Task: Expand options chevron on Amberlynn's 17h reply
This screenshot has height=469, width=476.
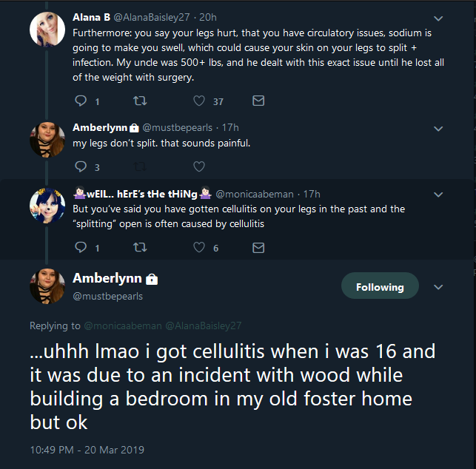Action: point(438,129)
